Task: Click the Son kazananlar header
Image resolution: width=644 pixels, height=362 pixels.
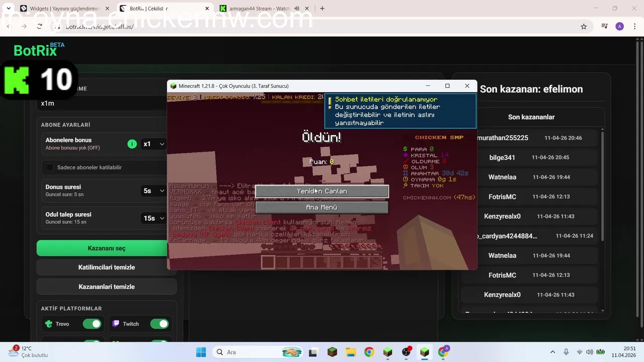Action: click(x=531, y=117)
